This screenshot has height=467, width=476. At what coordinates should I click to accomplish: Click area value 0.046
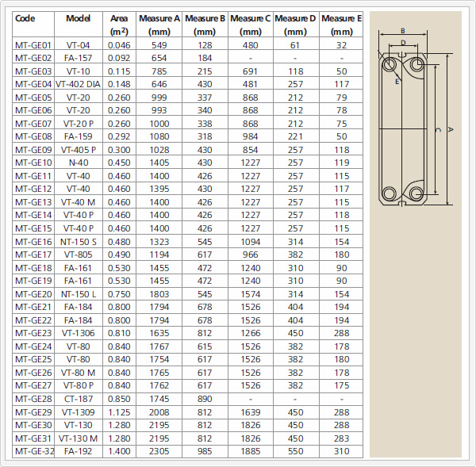tap(119, 45)
